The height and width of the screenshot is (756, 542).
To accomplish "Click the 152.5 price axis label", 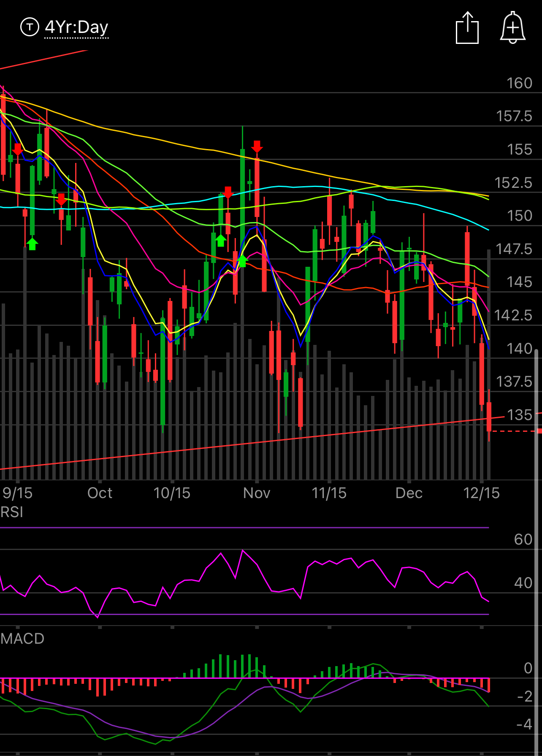I will coord(513,183).
